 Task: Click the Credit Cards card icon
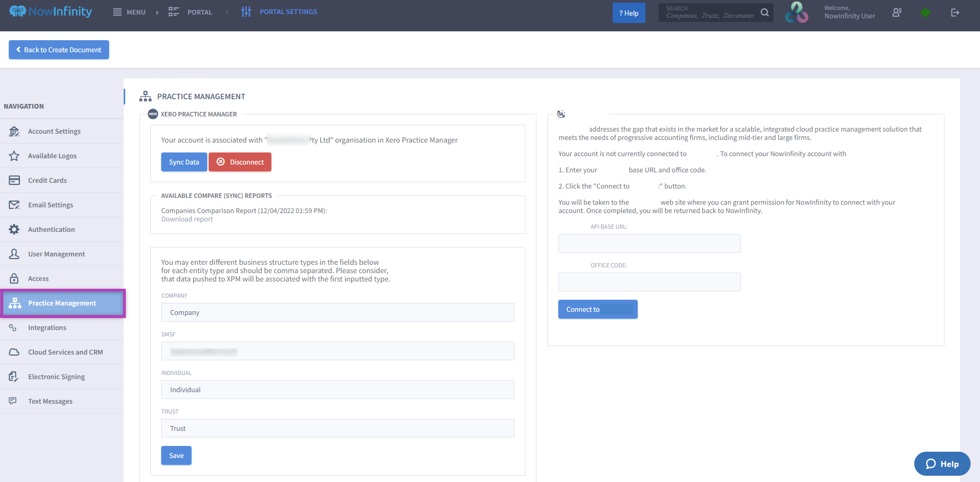[14, 180]
